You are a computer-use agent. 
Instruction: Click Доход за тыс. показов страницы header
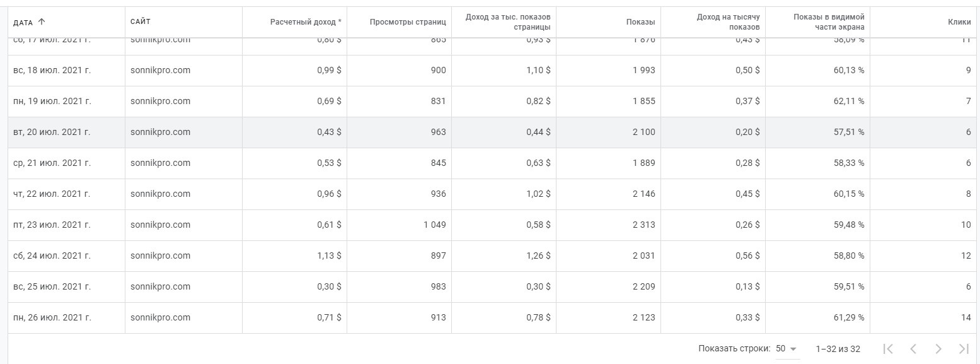tap(507, 22)
